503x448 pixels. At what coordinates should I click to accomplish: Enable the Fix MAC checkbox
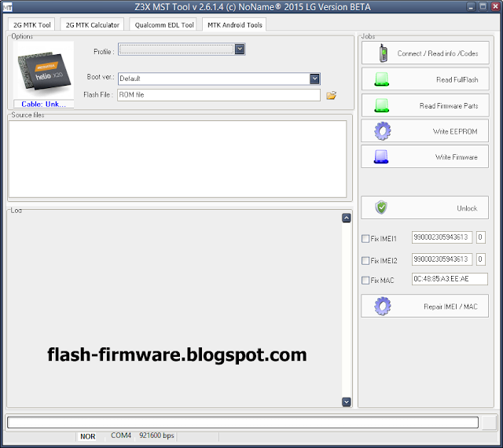365,280
